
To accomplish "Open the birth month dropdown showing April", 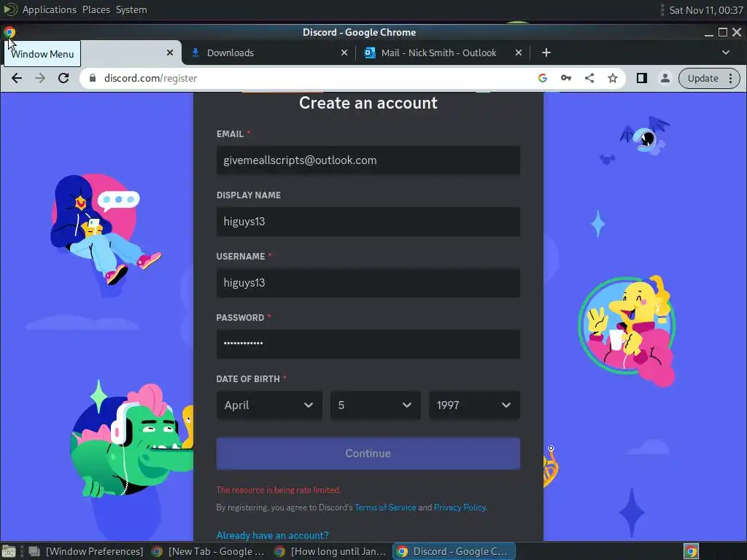I will coord(270,405).
